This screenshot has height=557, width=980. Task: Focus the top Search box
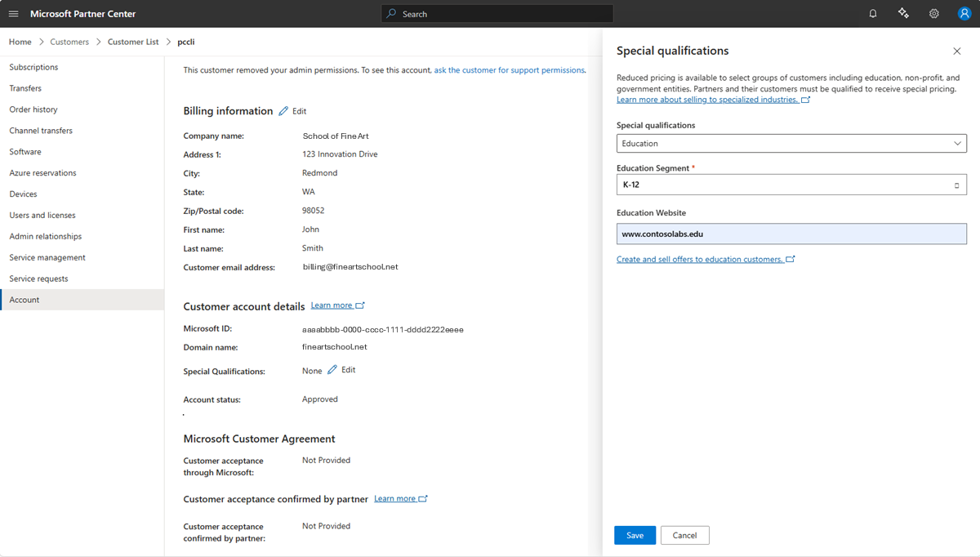[497, 14]
